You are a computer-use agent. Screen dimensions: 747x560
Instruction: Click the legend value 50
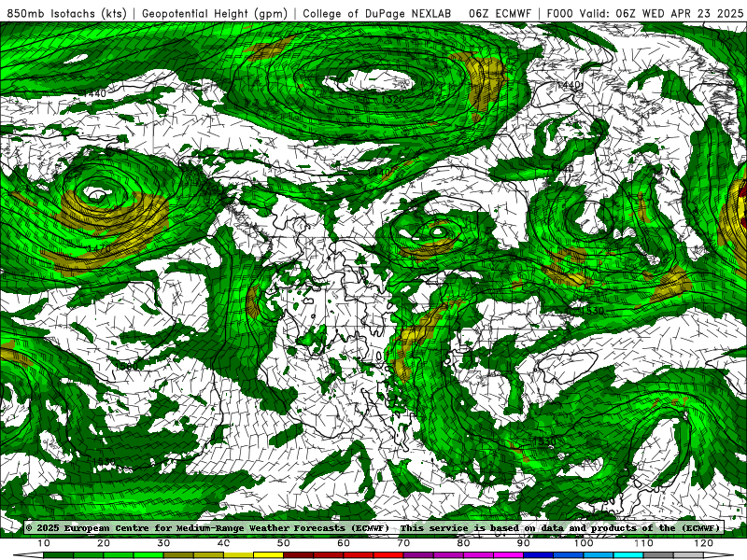284,543
